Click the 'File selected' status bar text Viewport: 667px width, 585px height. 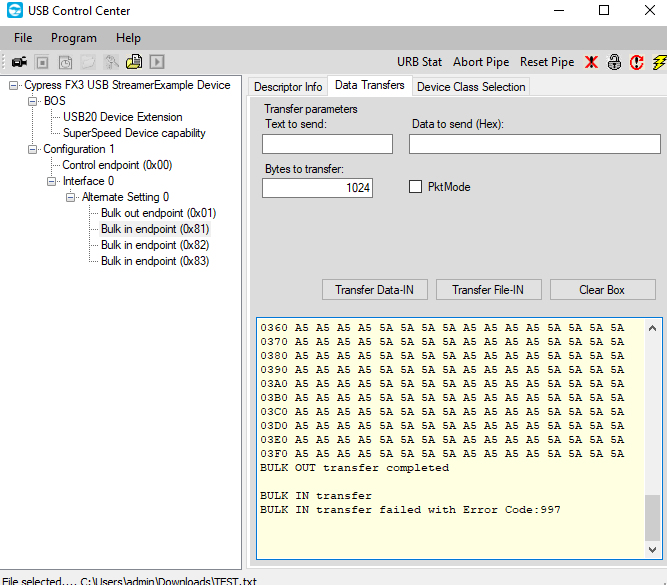(x=129, y=580)
